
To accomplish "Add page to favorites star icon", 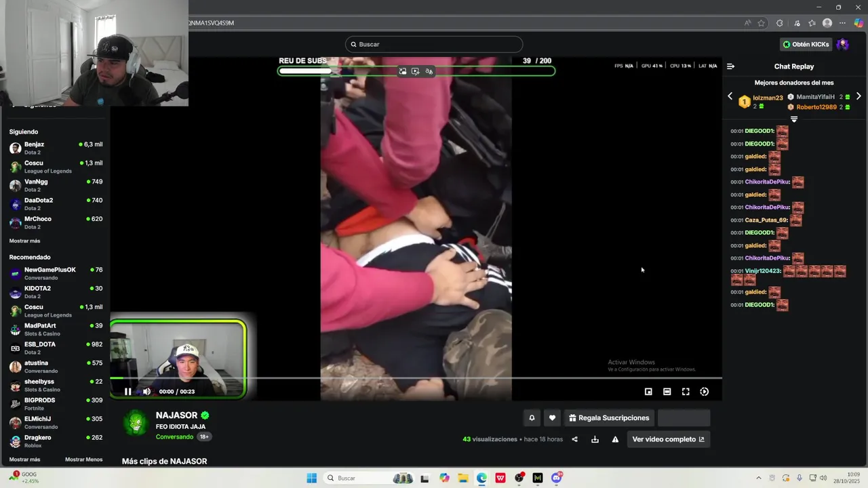I will coord(762,23).
